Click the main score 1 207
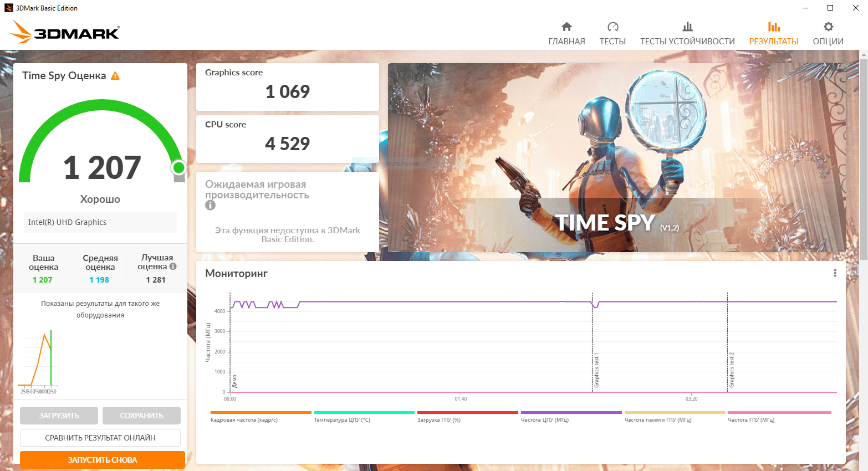Screen dimensions: 868x471 click(102, 167)
